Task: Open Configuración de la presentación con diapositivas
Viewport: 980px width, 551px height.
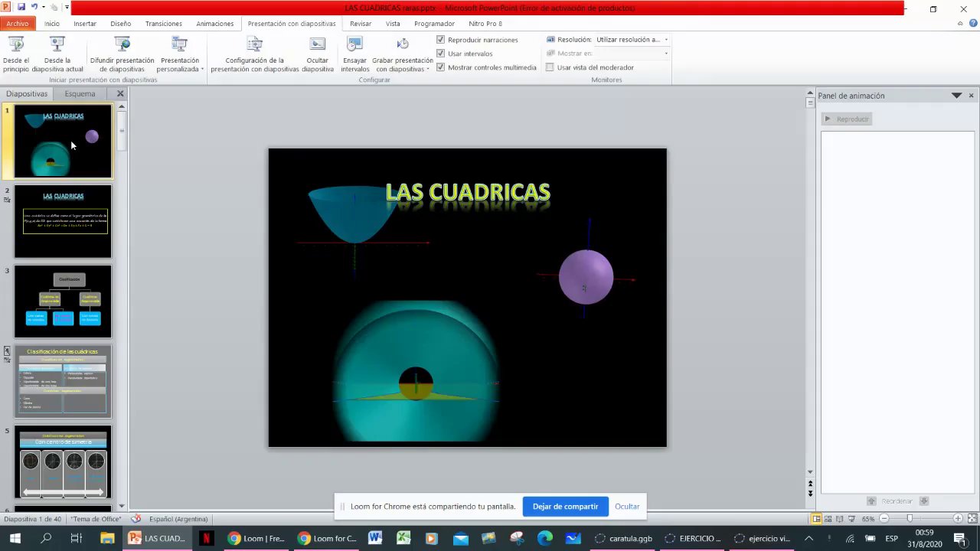Action: pos(255,54)
